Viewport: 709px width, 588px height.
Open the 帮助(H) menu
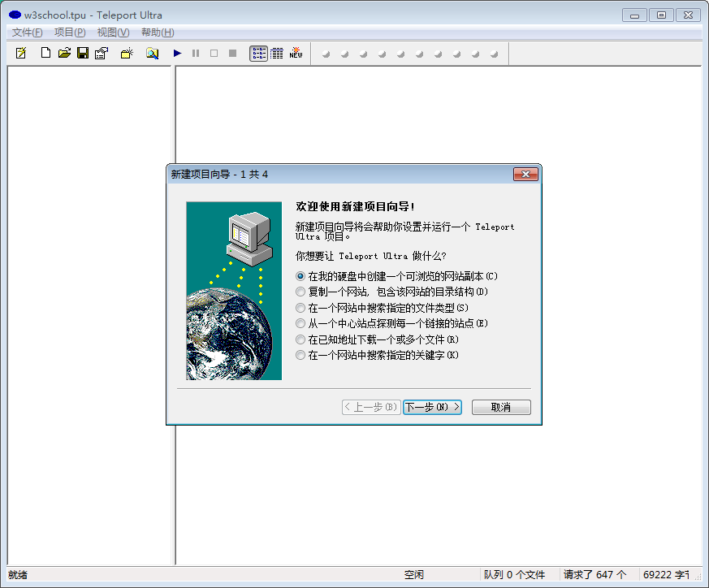[x=158, y=32]
